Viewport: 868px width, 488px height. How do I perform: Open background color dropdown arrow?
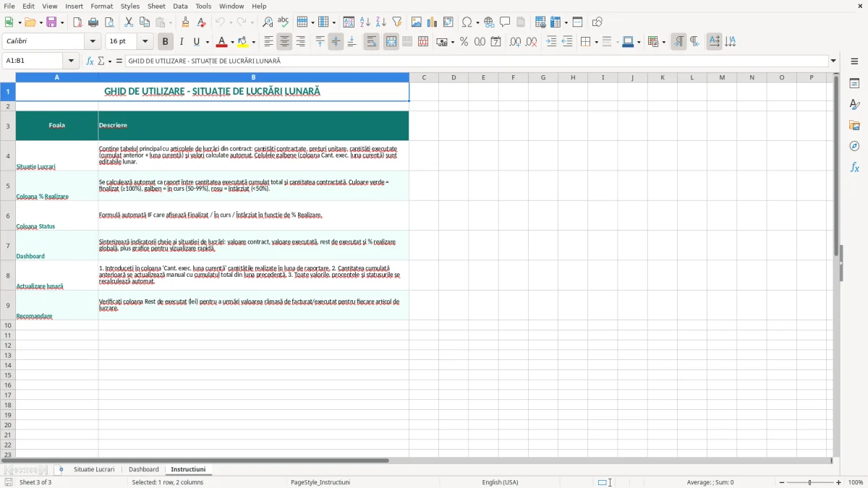253,42
